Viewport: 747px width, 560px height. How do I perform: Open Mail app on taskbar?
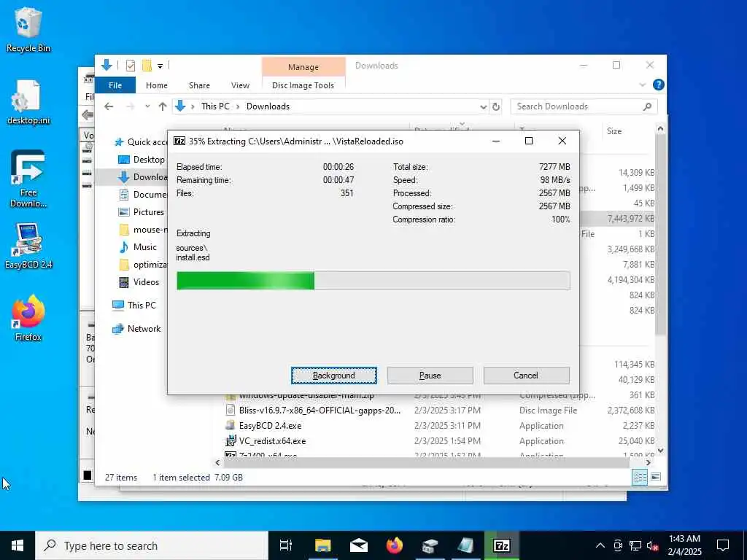[x=359, y=545]
